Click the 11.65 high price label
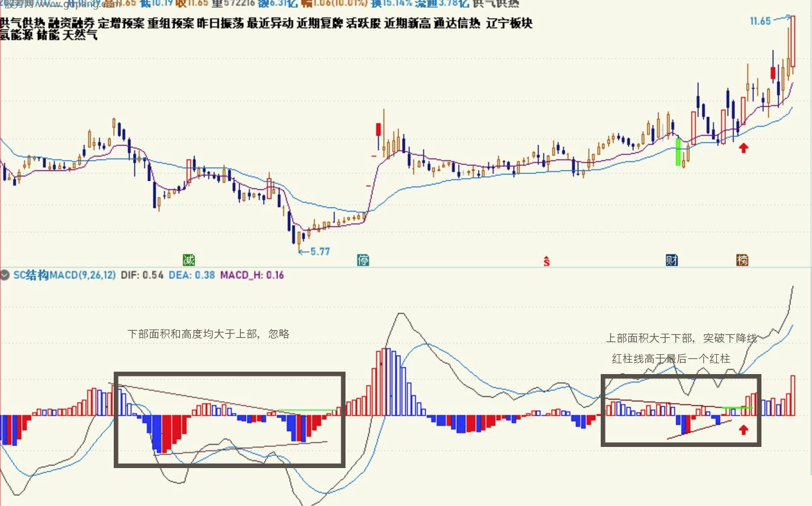The width and height of the screenshot is (812, 506). coord(760,21)
